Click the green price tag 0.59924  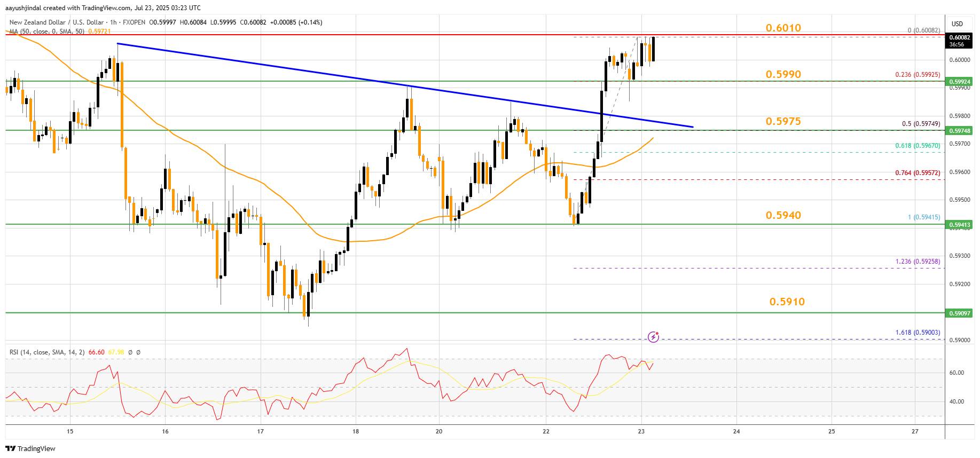(960, 82)
